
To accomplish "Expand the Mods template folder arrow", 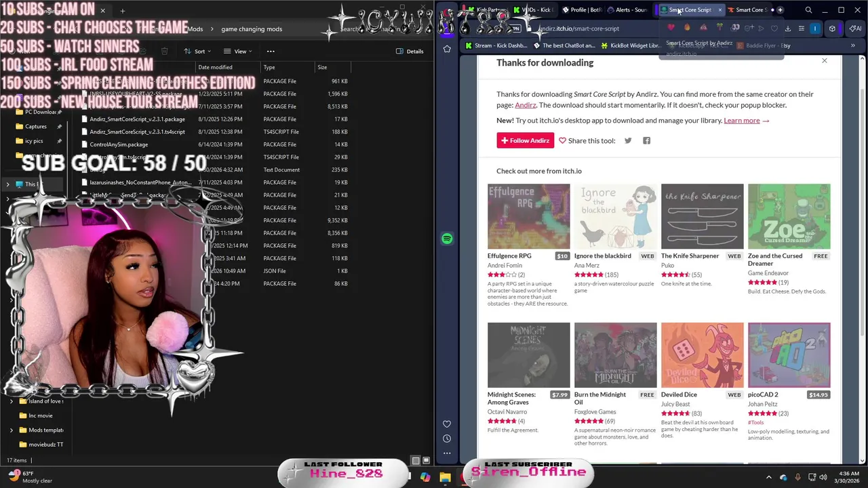I will 11,430.
